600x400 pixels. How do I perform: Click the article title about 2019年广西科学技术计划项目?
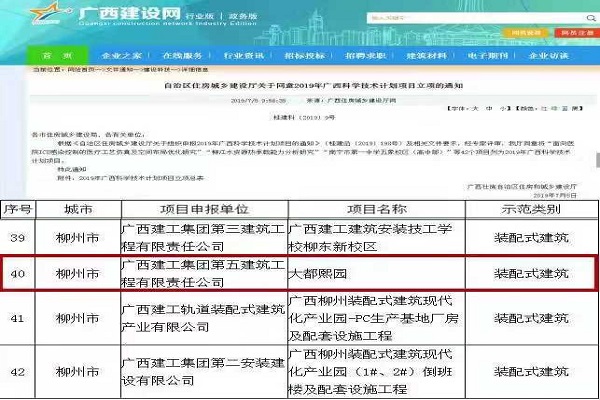(313, 85)
